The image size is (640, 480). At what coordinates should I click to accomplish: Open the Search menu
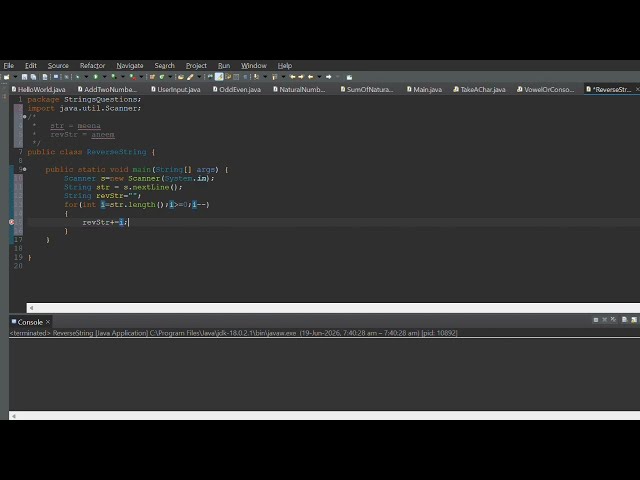point(164,66)
